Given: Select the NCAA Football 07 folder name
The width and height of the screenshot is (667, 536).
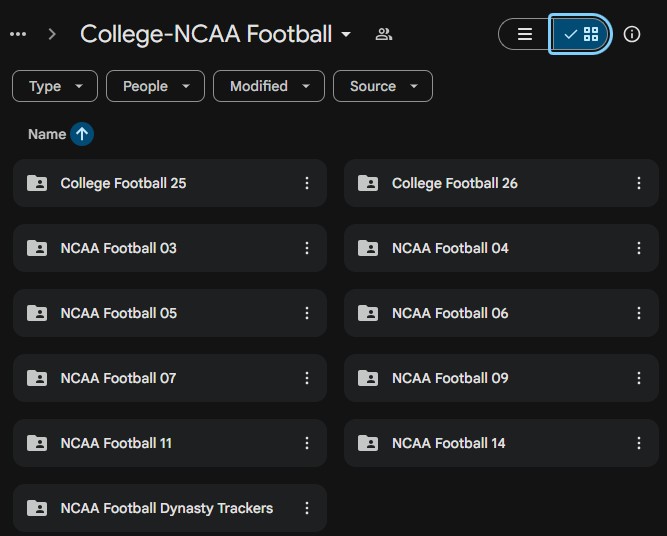Looking at the screenshot, I should 118,378.
